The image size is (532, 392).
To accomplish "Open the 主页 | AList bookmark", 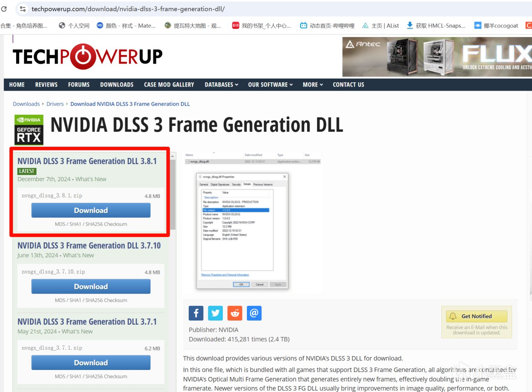I will [380, 25].
